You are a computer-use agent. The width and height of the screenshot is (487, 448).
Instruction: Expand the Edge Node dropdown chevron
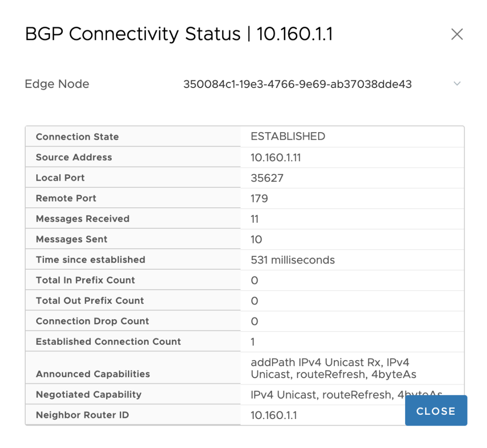pyautogui.click(x=457, y=84)
